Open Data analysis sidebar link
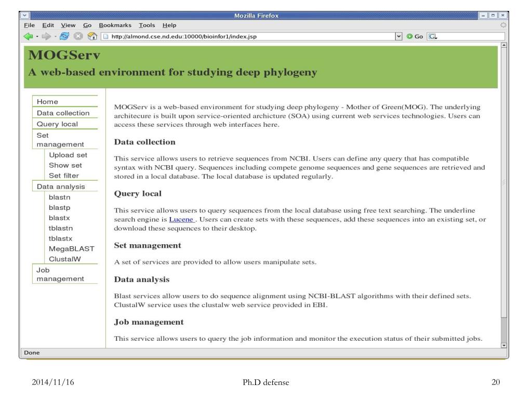Screen dimensions: 532x399 point(61,187)
